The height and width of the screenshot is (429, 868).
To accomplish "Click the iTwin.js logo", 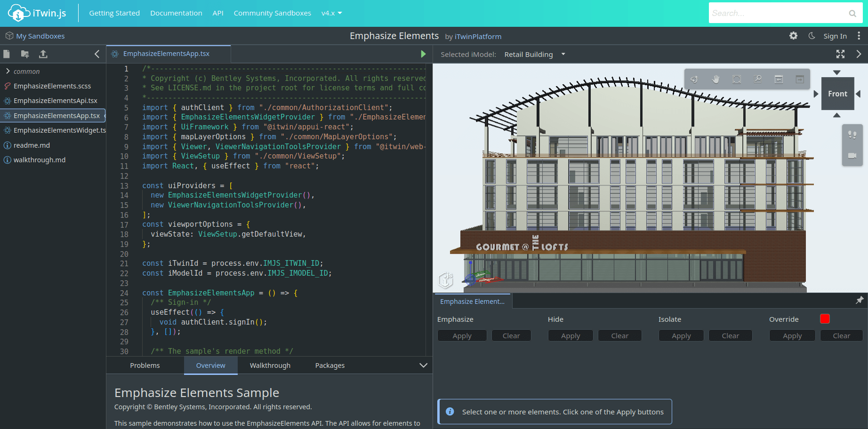I will coord(37,13).
